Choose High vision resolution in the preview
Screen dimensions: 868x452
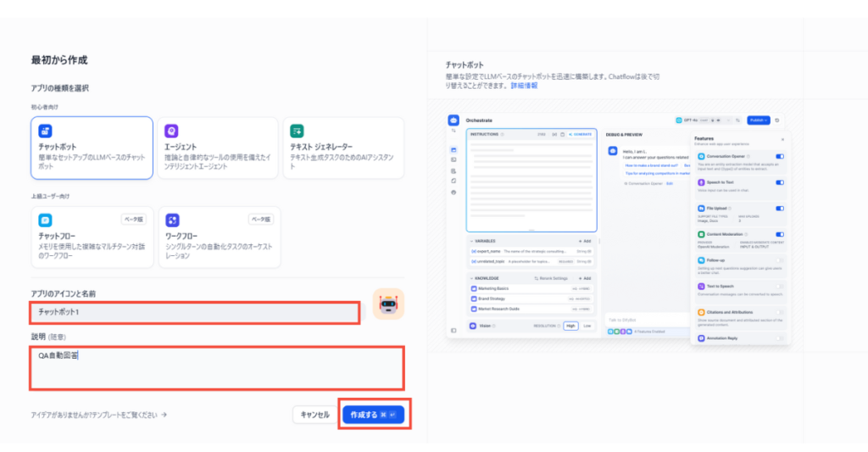570,326
